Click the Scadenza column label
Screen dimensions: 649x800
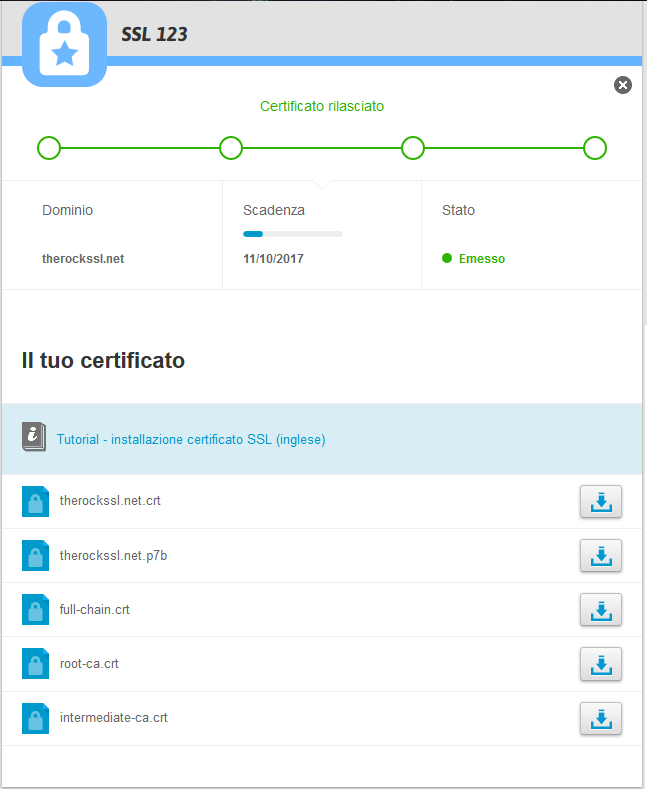pos(274,210)
